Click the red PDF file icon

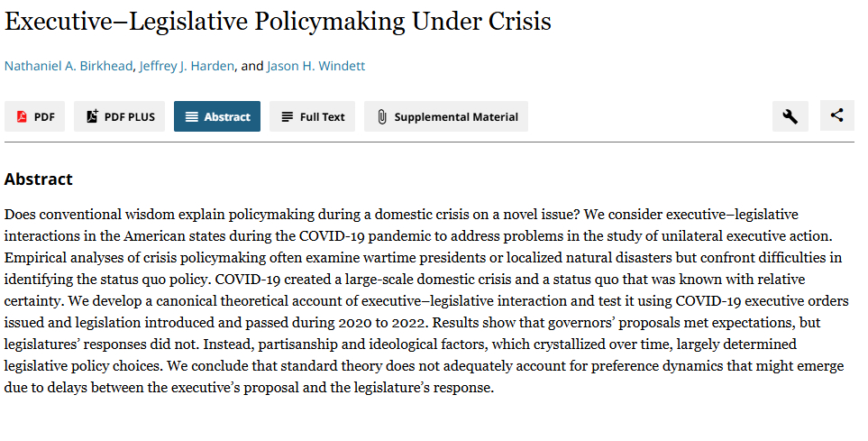point(22,116)
